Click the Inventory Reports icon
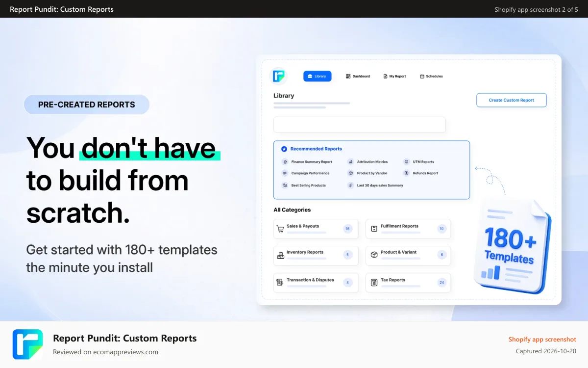Viewport: 588px width, 368px height. [x=280, y=255]
